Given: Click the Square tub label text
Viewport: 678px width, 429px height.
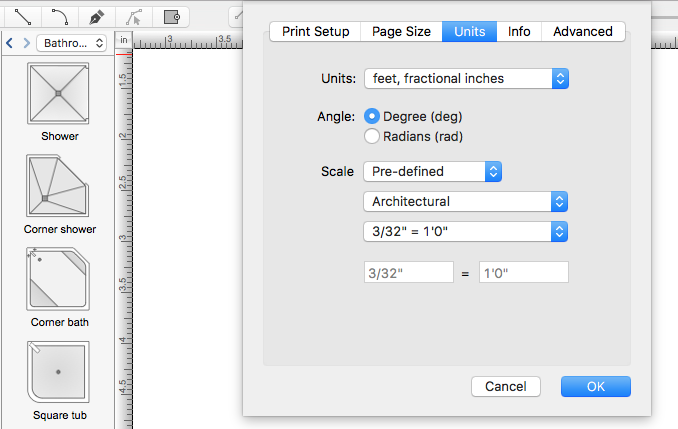Looking at the screenshot, I should [60, 415].
